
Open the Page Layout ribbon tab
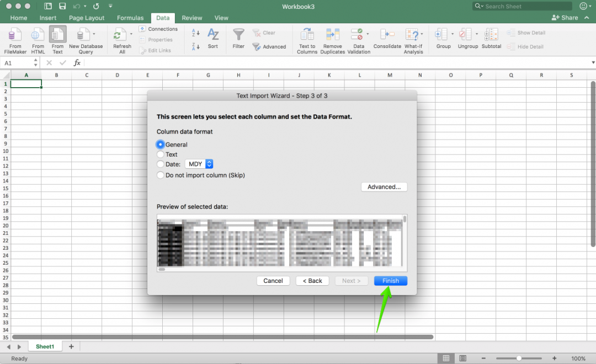coord(87,18)
